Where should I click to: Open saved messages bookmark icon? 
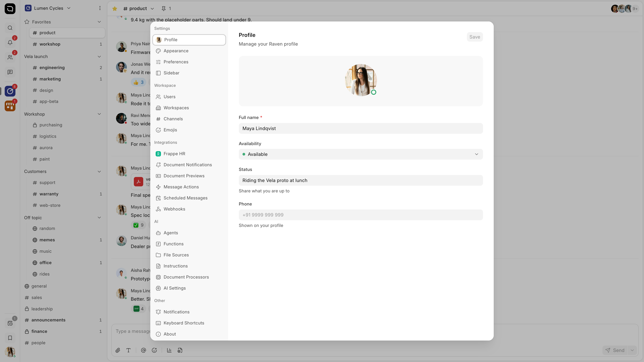(x=10, y=338)
